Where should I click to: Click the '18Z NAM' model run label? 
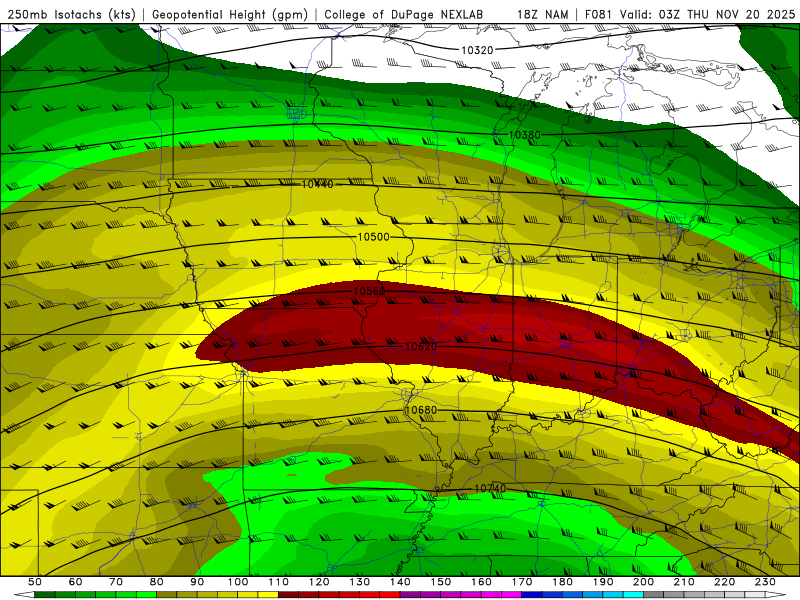(x=542, y=14)
